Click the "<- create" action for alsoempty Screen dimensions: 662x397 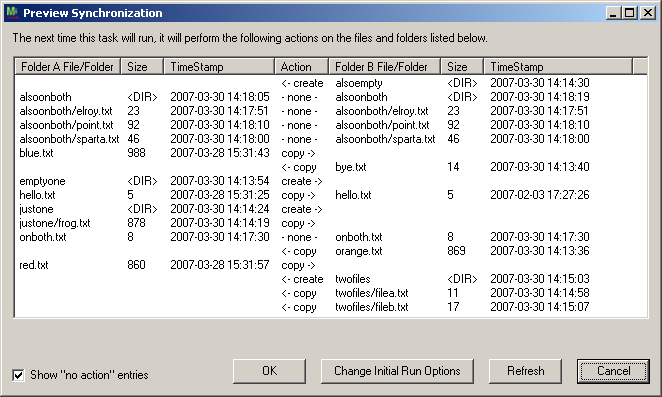point(302,83)
